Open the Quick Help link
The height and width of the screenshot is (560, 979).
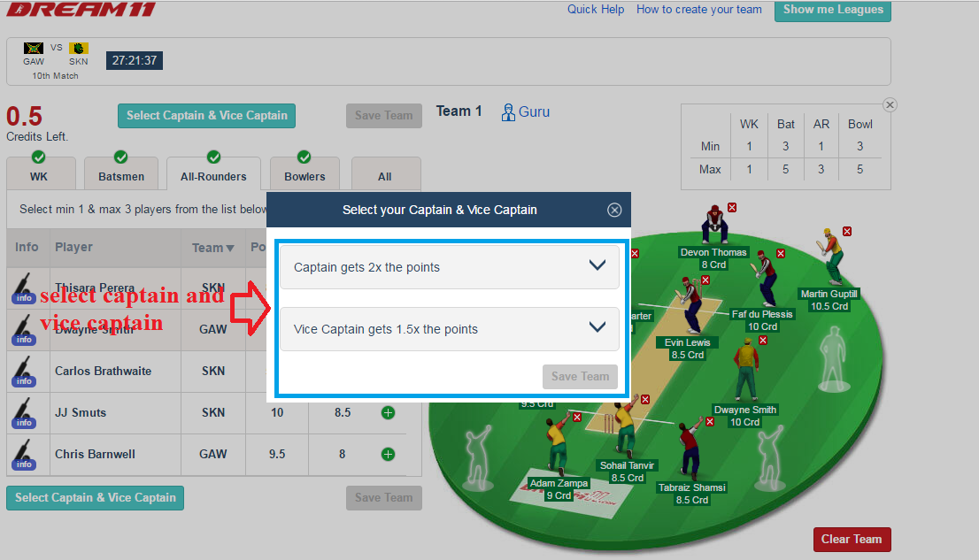(x=596, y=10)
